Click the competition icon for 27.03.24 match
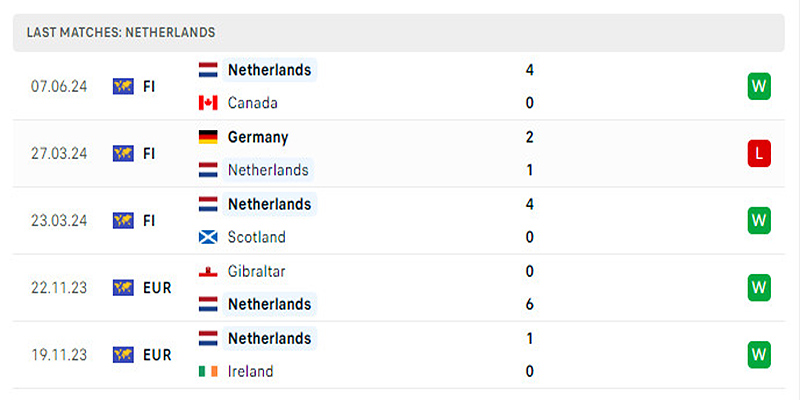 123,153
